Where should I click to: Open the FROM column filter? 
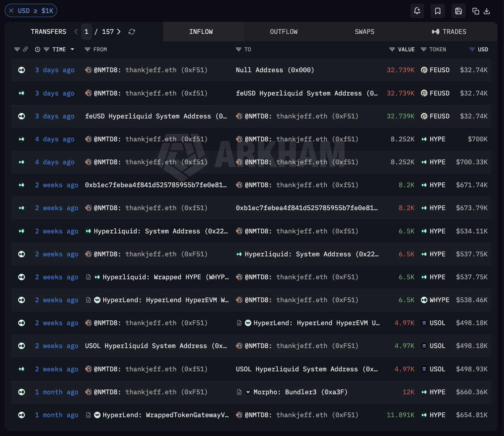pos(87,50)
